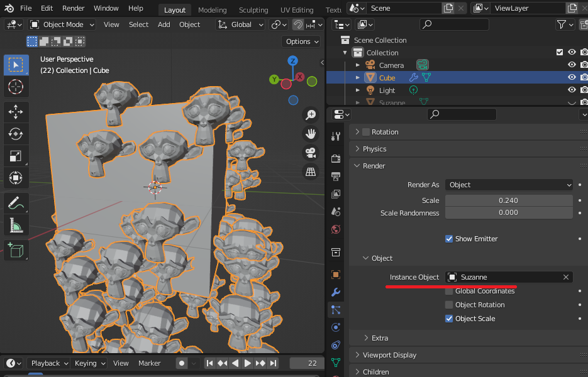Open the timeline Playback menu
Image resolution: width=588 pixels, height=377 pixels.
coord(48,363)
